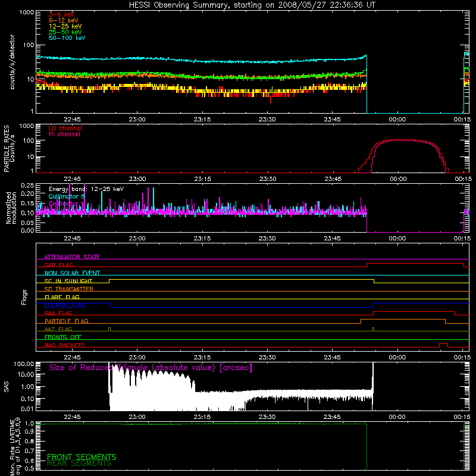
Task: Click the HESSI Observing Summary title
Action: click(252, 5)
